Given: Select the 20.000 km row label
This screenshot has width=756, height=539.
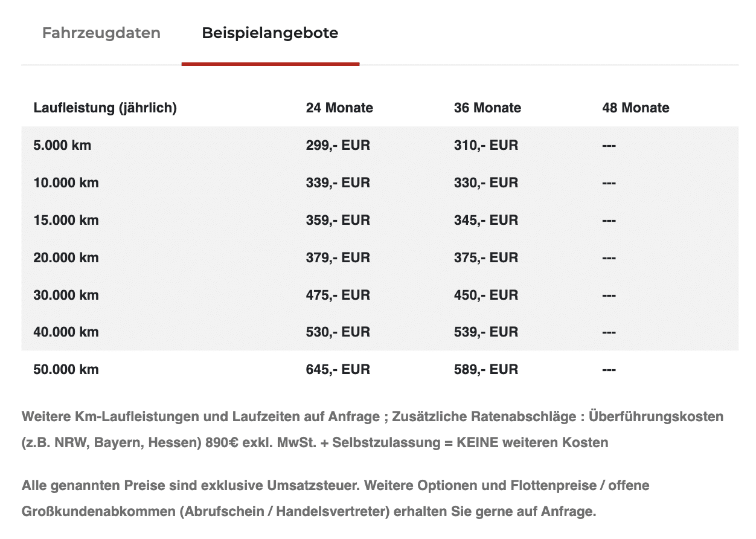Looking at the screenshot, I should [66, 258].
